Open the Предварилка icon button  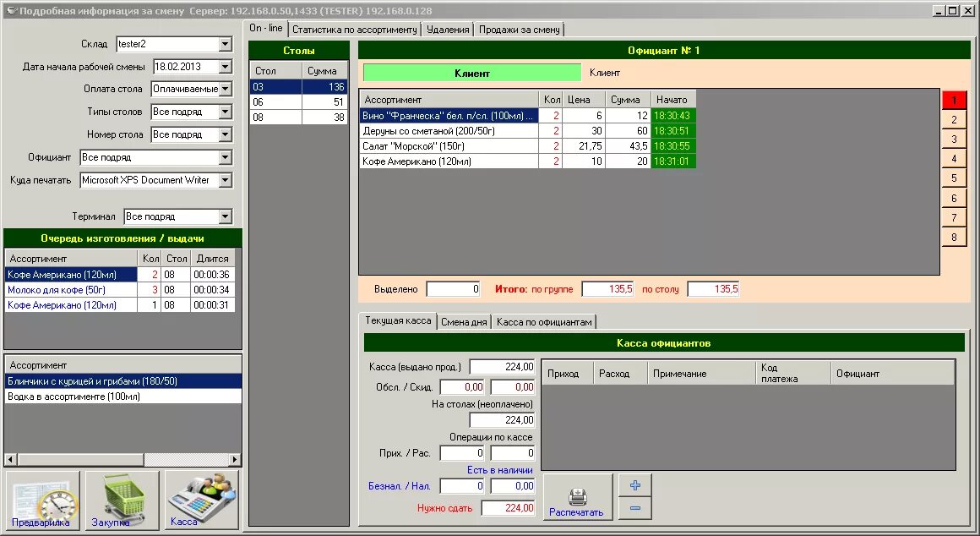(x=42, y=500)
